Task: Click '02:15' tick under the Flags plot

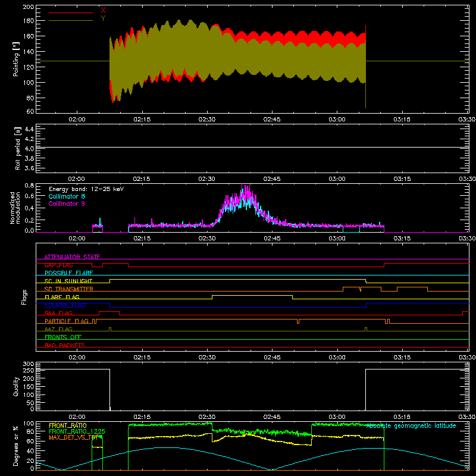Action: 142,358
